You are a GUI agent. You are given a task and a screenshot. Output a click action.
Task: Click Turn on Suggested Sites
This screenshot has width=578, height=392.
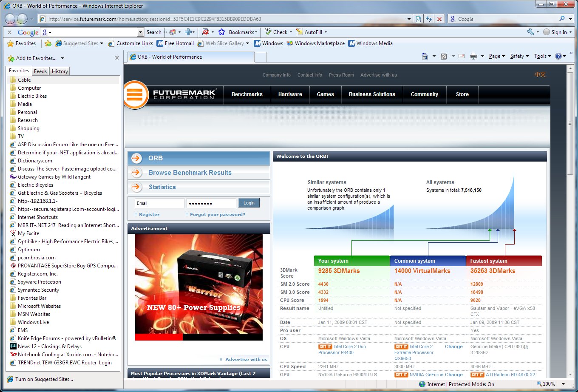pos(44,379)
